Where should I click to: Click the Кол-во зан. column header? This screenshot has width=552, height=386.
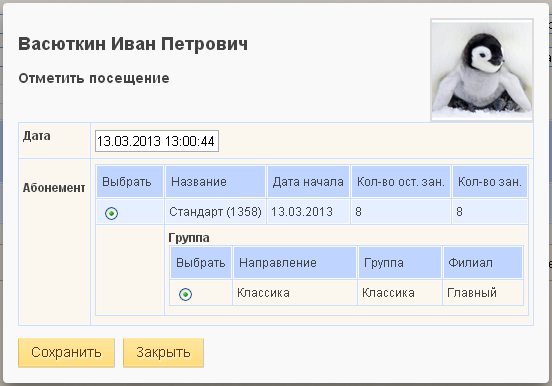490,182
